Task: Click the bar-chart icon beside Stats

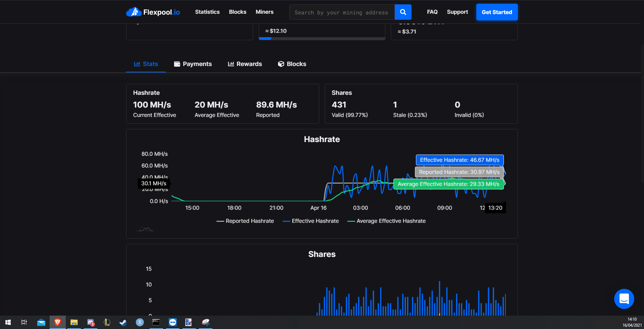Action: (x=137, y=64)
